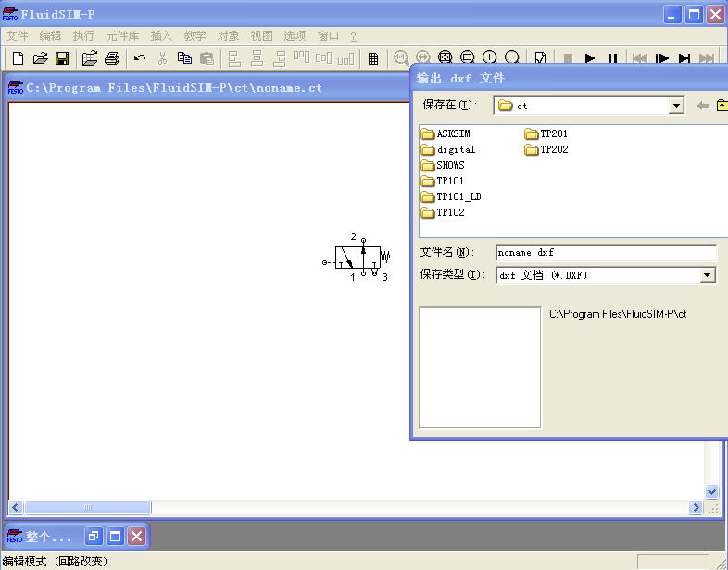This screenshot has height=570, width=728.
Task: Expand the 保存在 folder dropdown
Action: (x=676, y=106)
